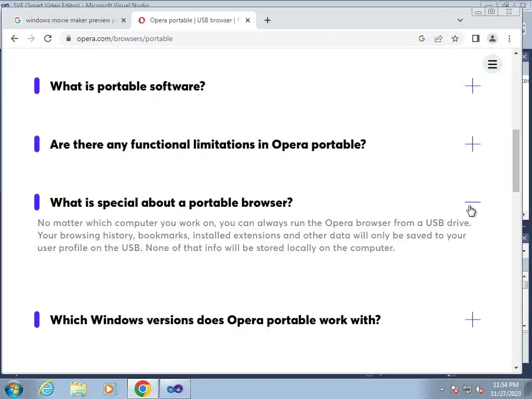
Task: Open Action Center flag icon
Action: click(x=455, y=390)
